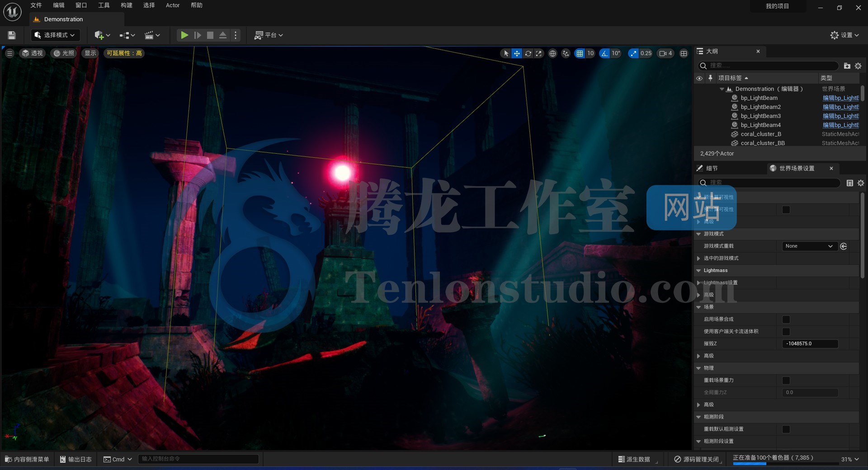Expand the 选中的游戏模式 section
Viewport: 868px width, 470px height.
point(699,258)
